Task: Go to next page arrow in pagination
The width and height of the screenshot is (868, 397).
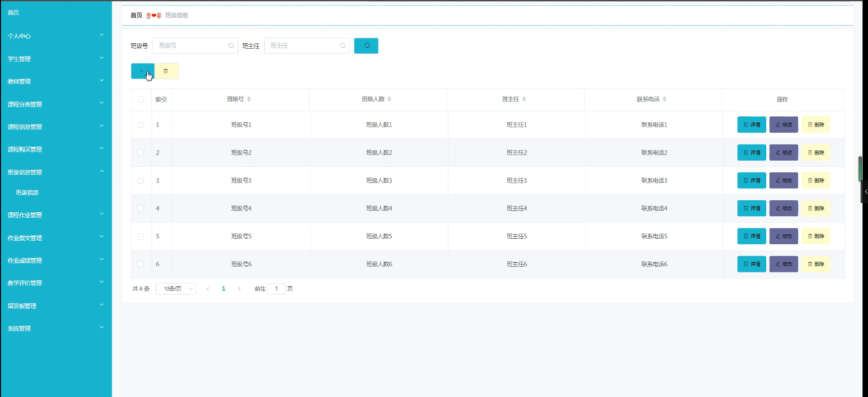Action: (239, 289)
